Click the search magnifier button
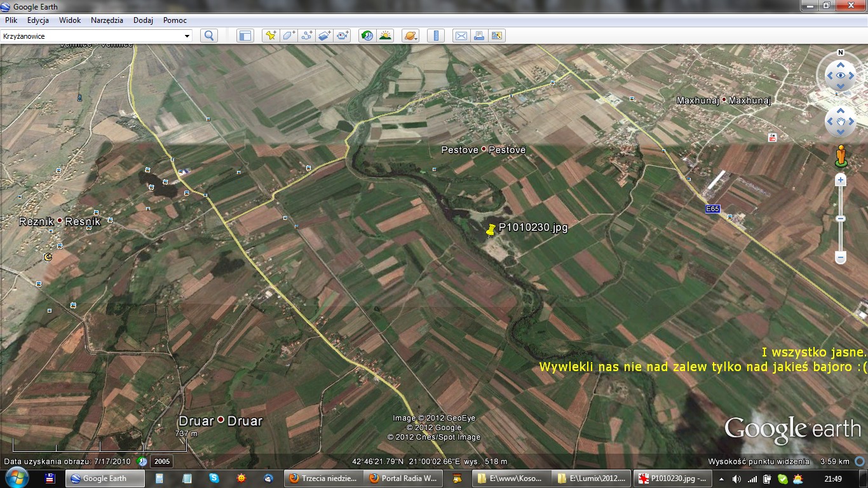 coord(208,36)
